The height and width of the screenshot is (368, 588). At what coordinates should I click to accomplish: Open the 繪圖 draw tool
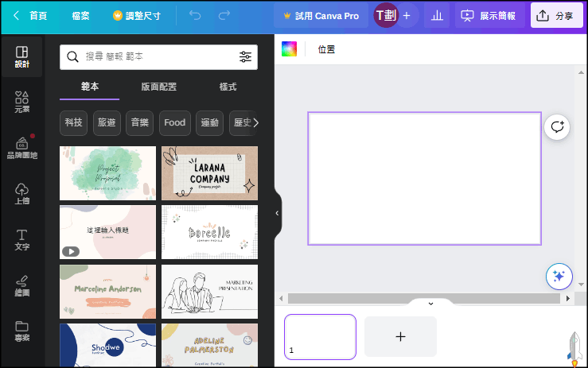coord(21,285)
